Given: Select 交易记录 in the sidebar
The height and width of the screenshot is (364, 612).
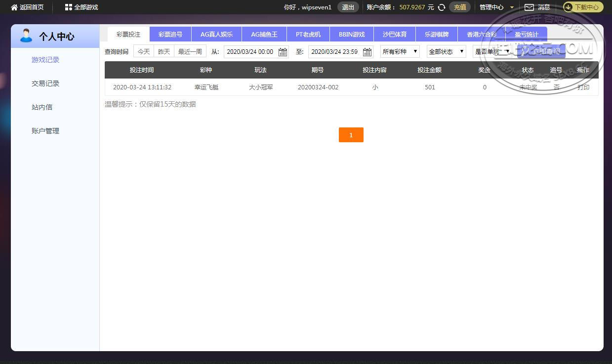Looking at the screenshot, I should (45, 83).
